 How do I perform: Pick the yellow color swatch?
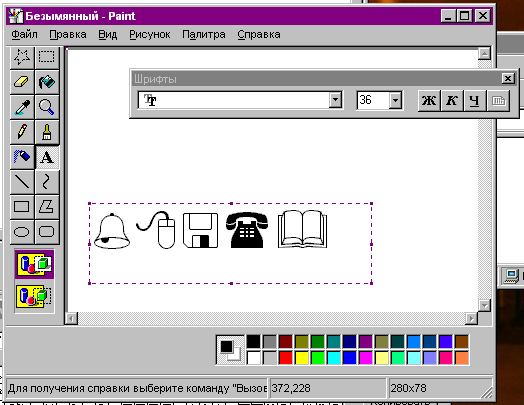(x=302, y=358)
